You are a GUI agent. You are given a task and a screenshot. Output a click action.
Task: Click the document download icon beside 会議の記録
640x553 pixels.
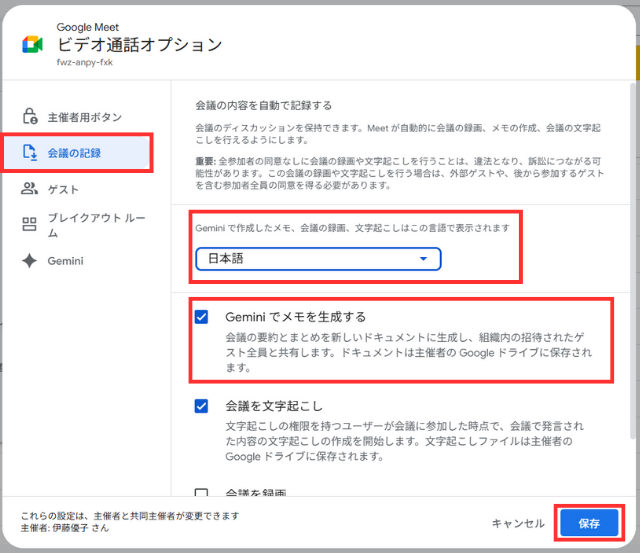(30, 153)
